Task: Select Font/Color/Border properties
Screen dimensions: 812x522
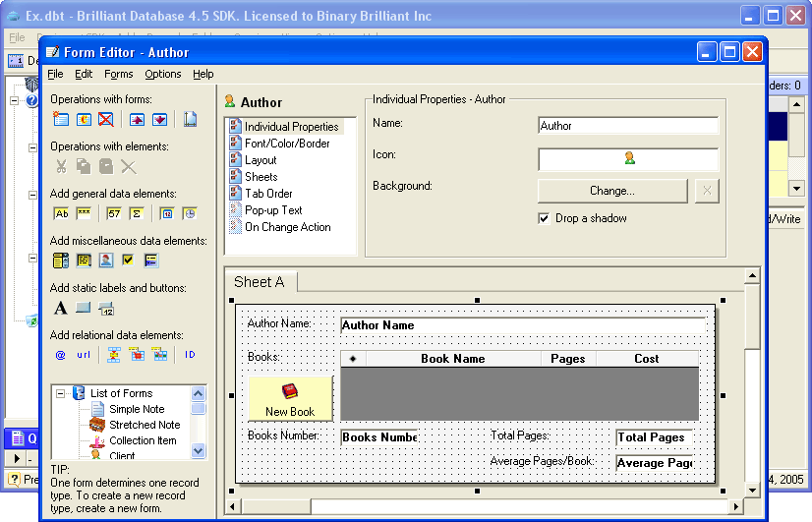Action: (287, 144)
